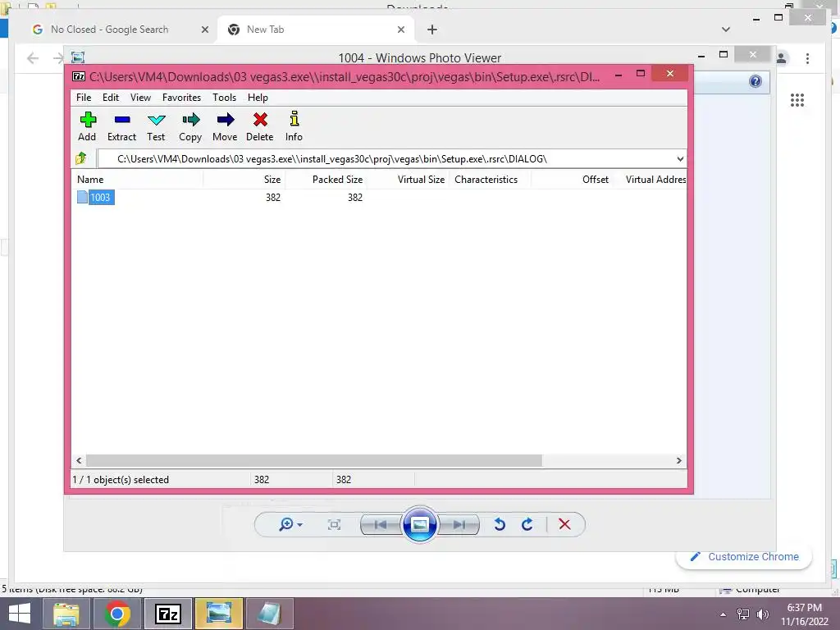Run Test from the 7-Zip toolbar
The image size is (840, 630).
pyautogui.click(x=156, y=126)
